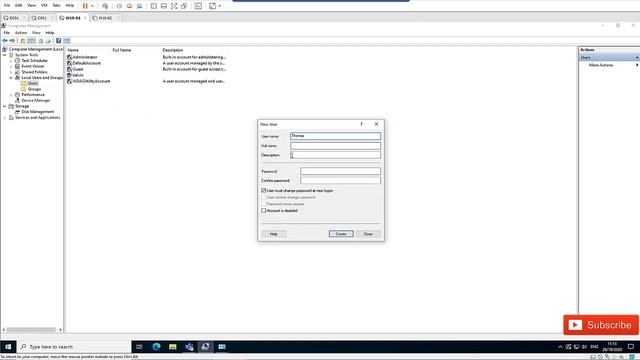Open the snapshot manager toolbar icon
This screenshot has height=360, width=640.
[140, 6]
